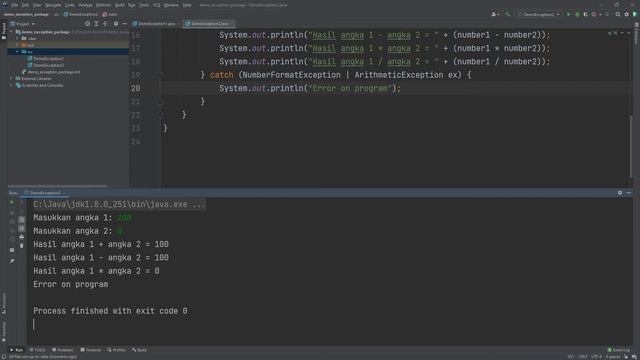This screenshot has height=360, width=640.
Task: Pin the Run tab
Action: [x=12, y=261]
